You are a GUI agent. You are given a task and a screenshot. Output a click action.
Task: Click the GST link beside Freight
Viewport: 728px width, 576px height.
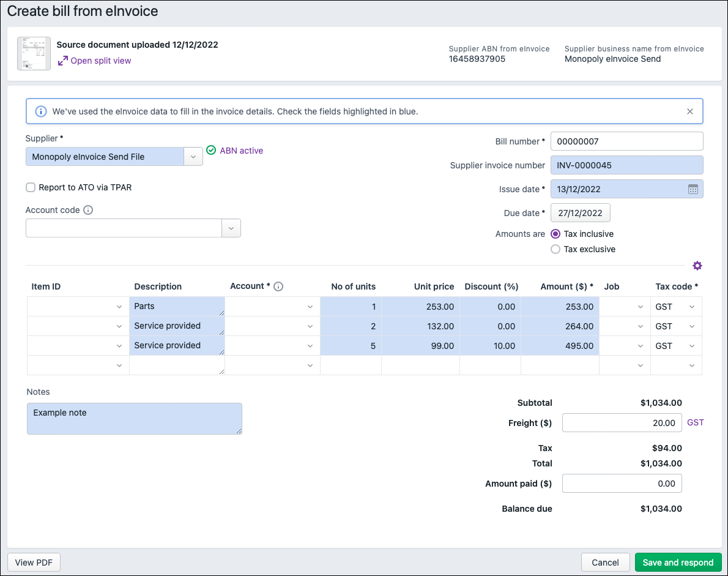tap(696, 422)
